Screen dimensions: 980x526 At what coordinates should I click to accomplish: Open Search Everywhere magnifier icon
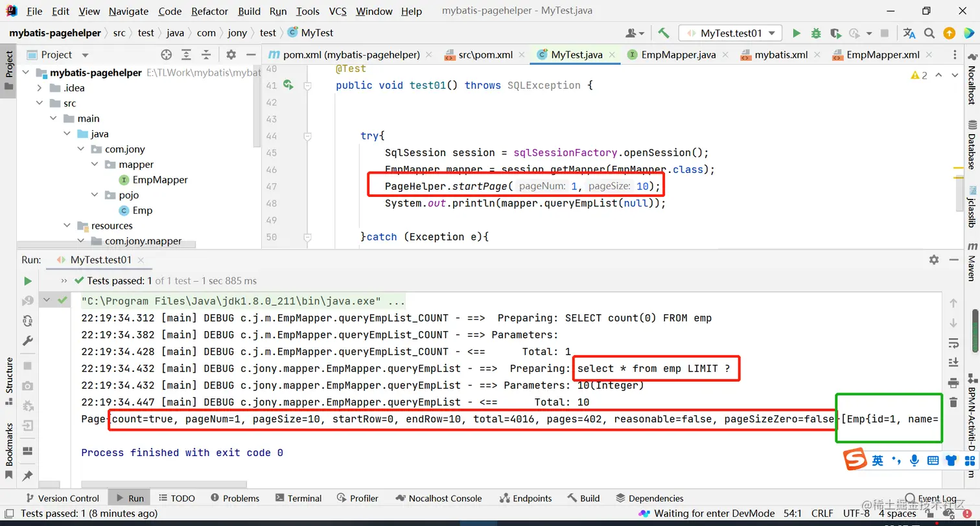pyautogui.click(x=929, y=33)
